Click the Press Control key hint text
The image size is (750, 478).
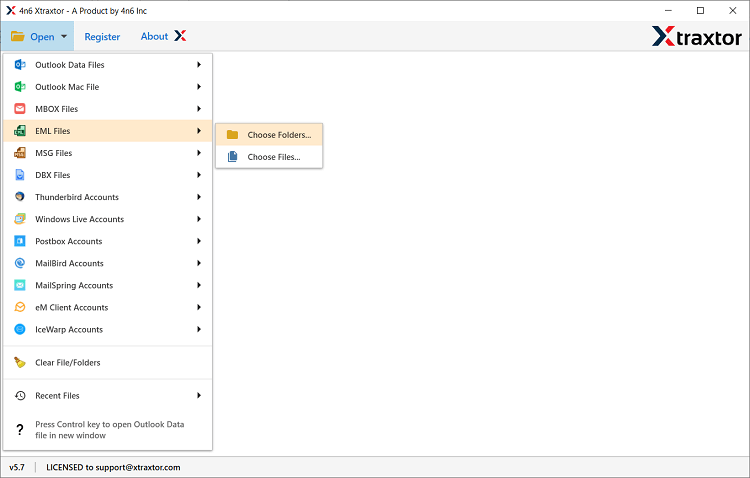110,430
